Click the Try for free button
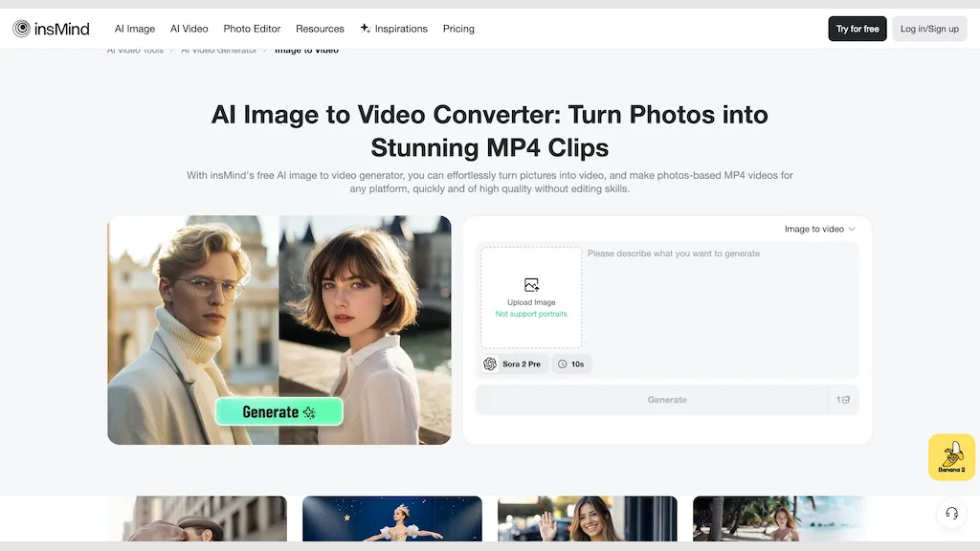 tap(857, 29)
